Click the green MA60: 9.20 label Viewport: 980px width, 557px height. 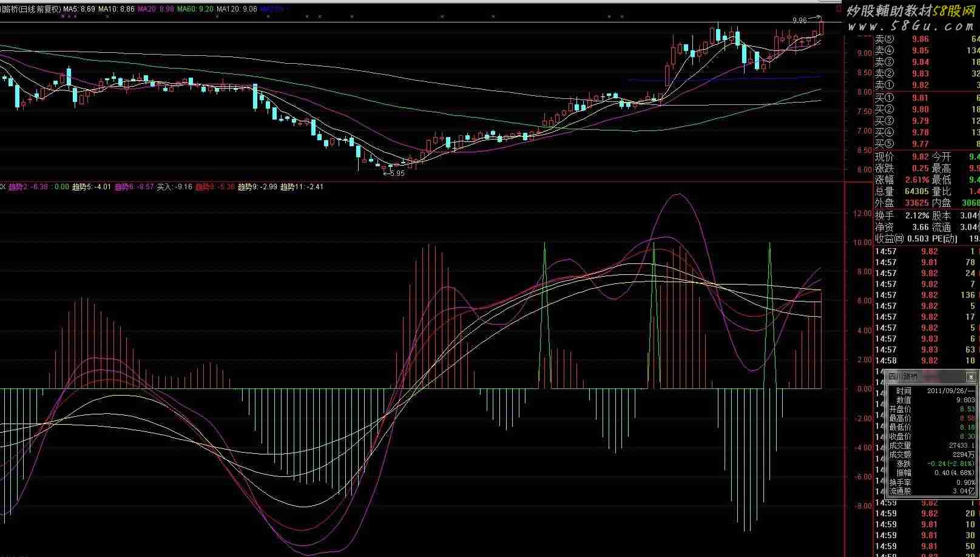coord(195,10)
